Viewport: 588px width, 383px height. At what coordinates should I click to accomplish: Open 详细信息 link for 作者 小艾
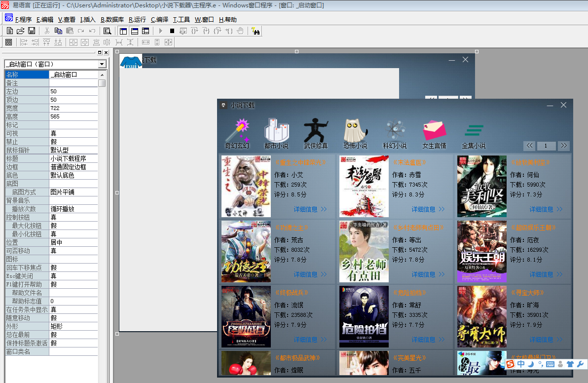(310, 209)
